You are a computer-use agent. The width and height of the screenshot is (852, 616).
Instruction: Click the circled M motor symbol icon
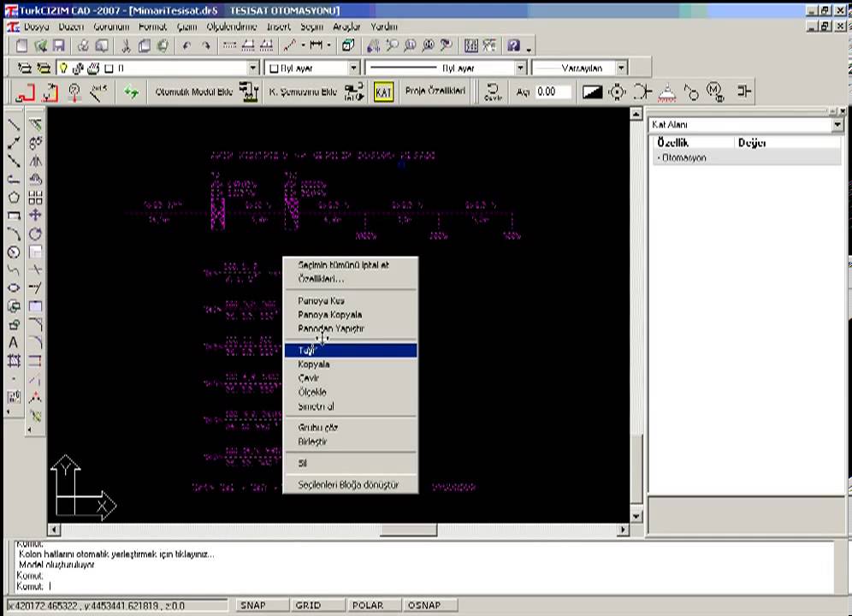[x=715, y=92]
